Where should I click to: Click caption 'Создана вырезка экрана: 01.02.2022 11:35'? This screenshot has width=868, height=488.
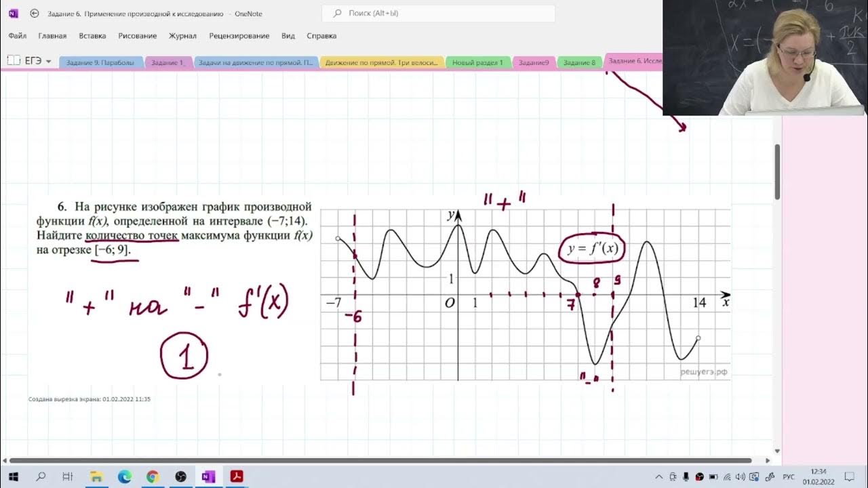tap(90, 399)
